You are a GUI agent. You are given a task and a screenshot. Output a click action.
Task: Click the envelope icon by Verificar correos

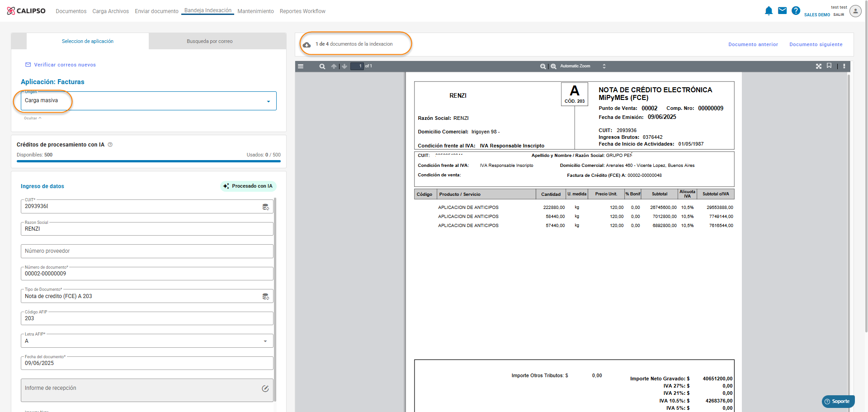(28, 65)
